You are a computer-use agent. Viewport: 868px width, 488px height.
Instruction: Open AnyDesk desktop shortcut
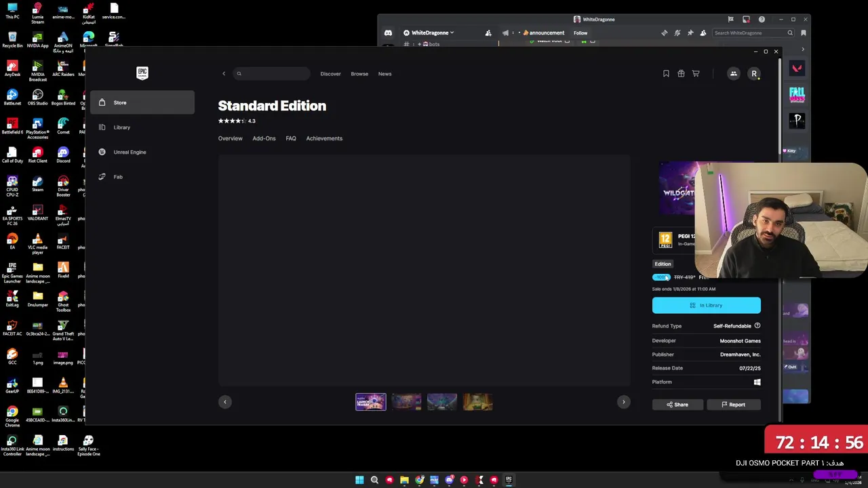pyautogui.click(x=12, y=69)
